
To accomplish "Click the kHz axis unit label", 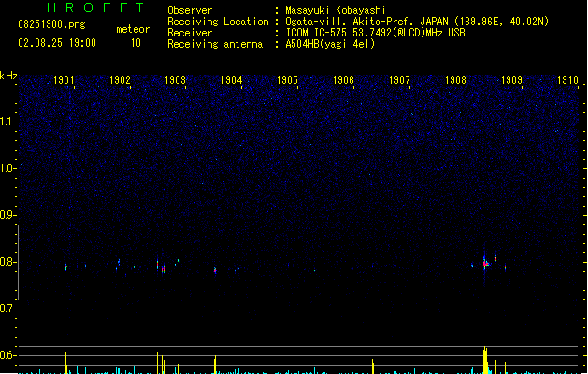I will pyautogui.click(x=8, y=76).
